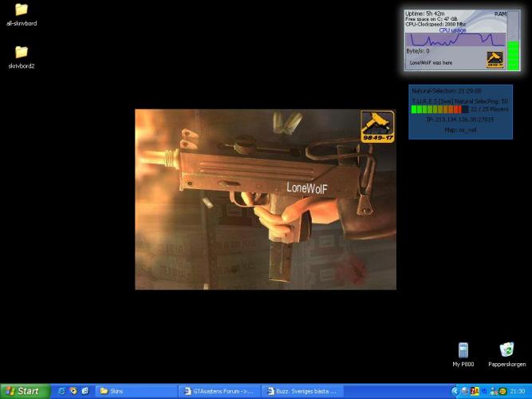The width and height of the screenshot is (532, 399).
Task: Click the first tray icon after the arrow
Action: 465,392
